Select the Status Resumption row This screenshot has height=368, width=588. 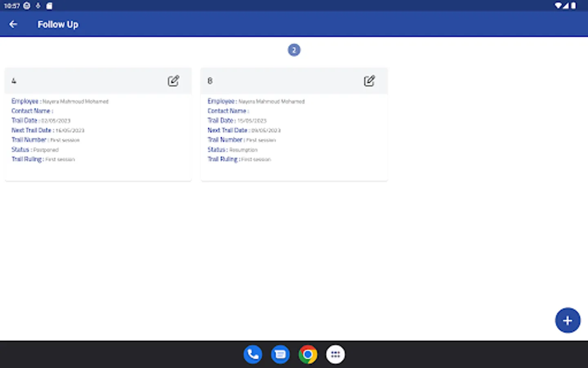tap(232, 150)
